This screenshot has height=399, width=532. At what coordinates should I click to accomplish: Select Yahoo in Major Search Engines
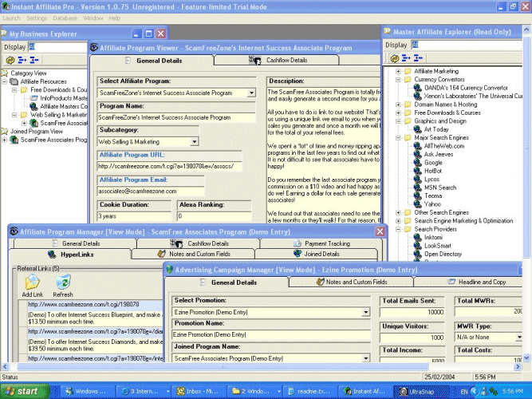pos(432,204)
